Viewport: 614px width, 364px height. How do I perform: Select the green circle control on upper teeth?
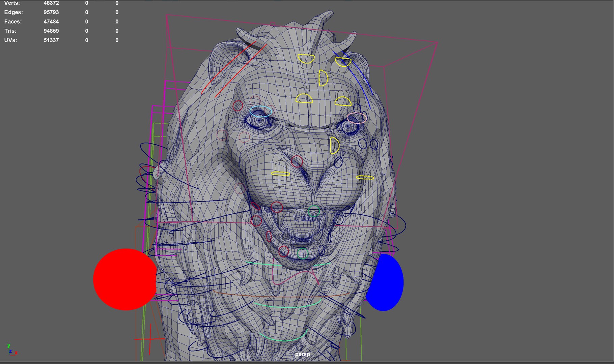coord(314,211)
